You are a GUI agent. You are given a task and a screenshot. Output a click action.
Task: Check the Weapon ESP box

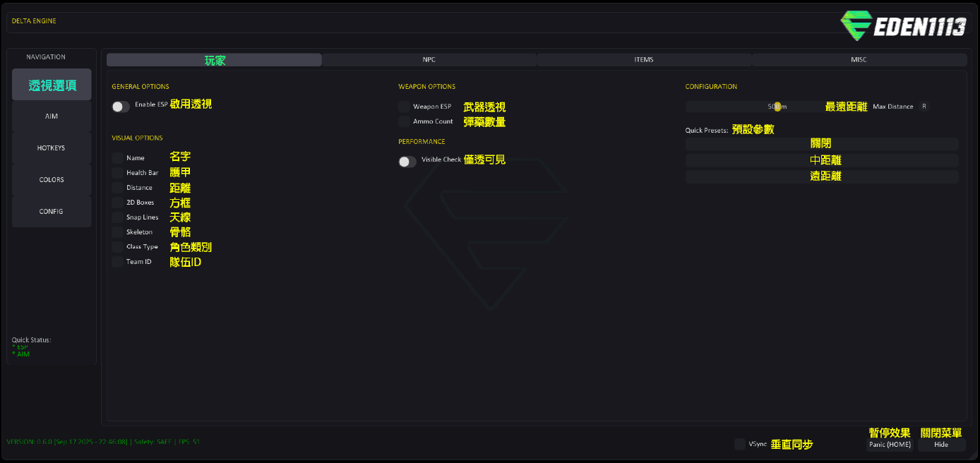pyautogui.click(x=404, y=107)
